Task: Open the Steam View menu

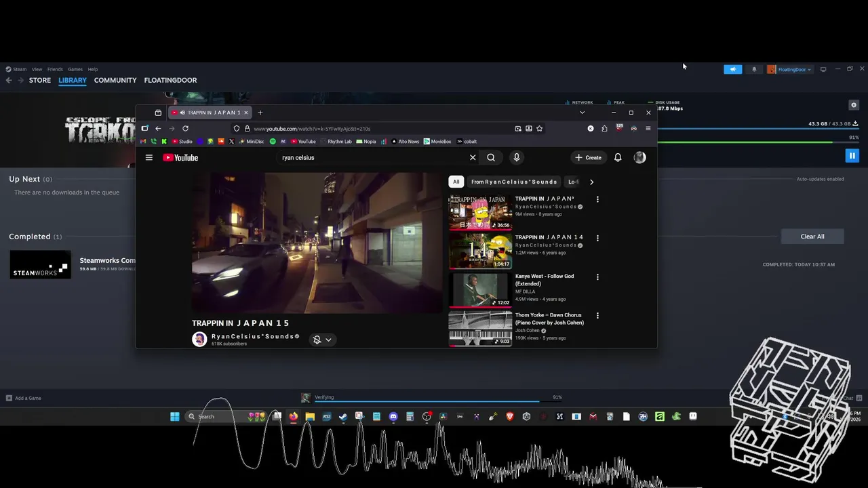Action: (x=37, y=69)
